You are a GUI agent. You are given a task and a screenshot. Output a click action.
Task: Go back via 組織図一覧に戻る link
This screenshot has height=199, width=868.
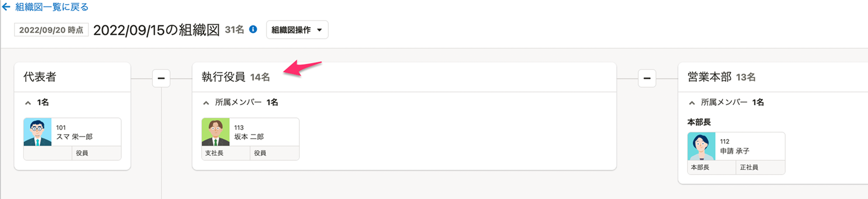[x=51, y=7]
